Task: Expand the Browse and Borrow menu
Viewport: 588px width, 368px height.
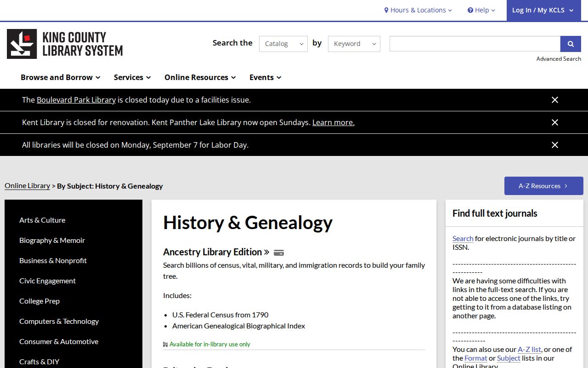Action: tap(61, 77)
